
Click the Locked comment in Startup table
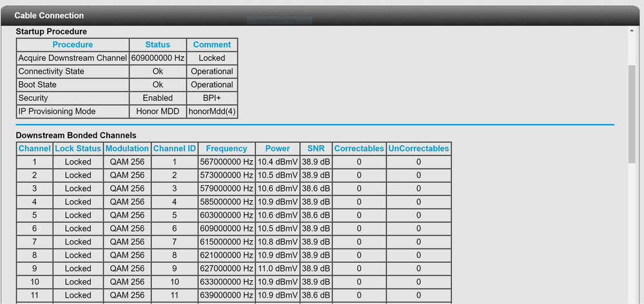pos(212,58)
